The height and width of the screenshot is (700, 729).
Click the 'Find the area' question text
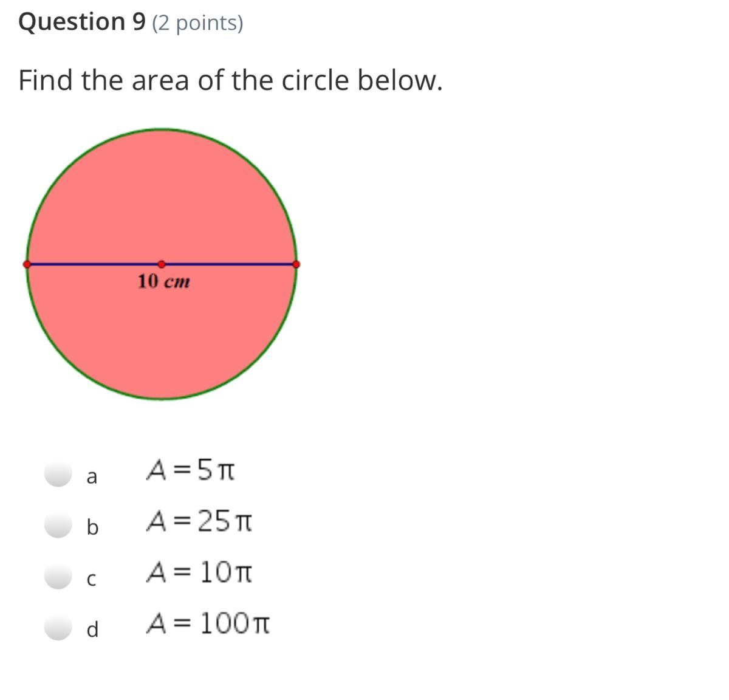(x=230, y=80)
